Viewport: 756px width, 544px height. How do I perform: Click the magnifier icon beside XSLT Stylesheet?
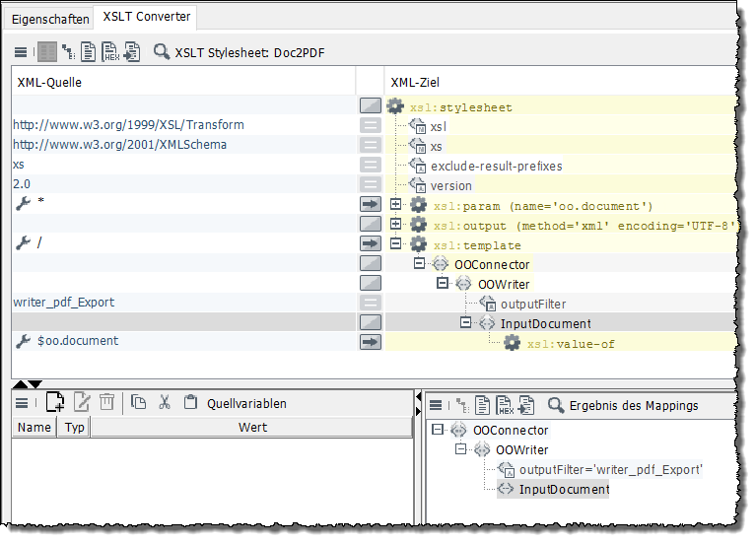(x=162, y=52)
